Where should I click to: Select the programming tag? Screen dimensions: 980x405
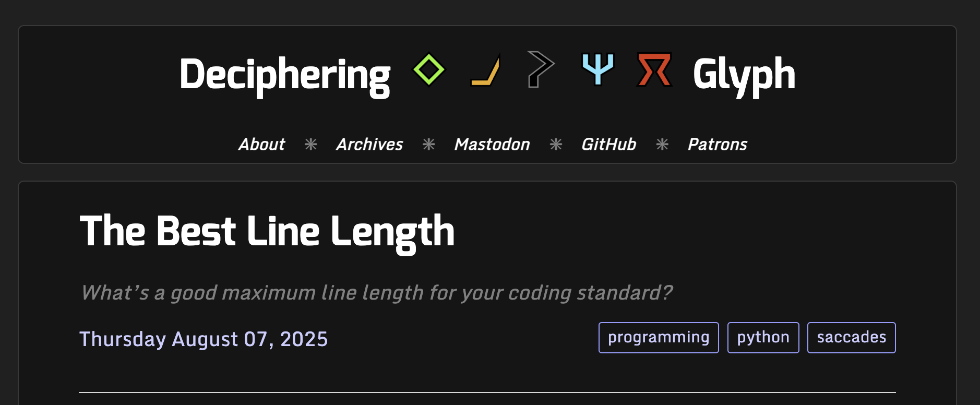coord(659,338)
